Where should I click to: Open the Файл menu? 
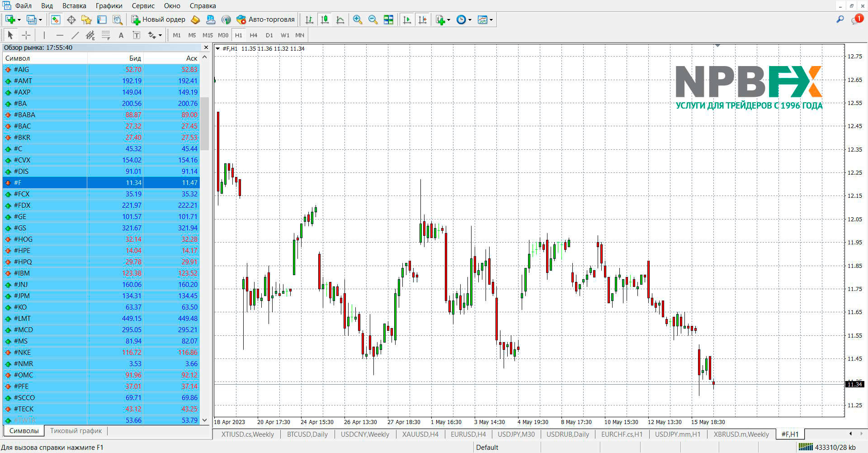click(x=23, y=6)
